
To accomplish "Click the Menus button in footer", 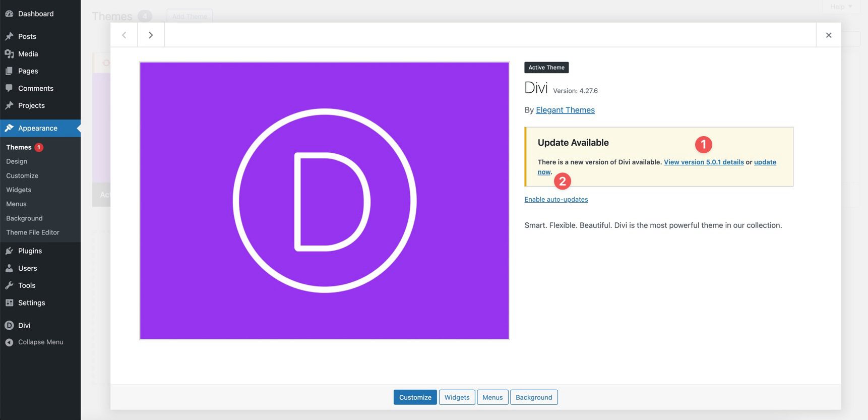I will [x=492, y=397].
